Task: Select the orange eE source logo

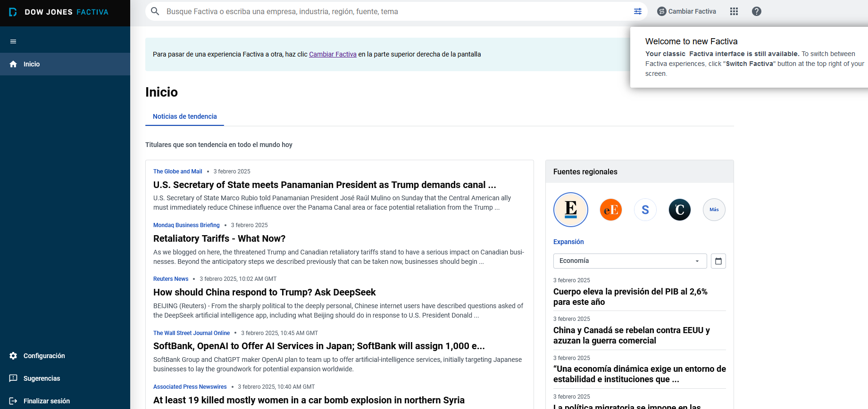Action: click(611, 210)
